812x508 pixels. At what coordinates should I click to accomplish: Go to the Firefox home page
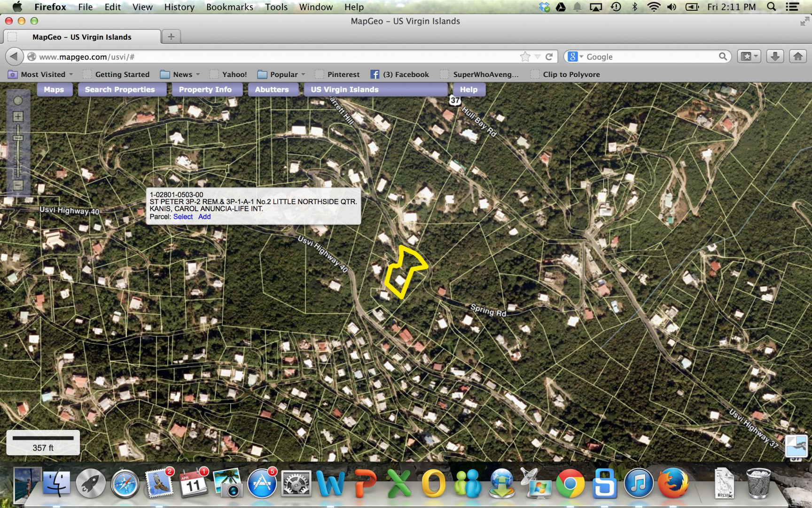click(798, 56)
